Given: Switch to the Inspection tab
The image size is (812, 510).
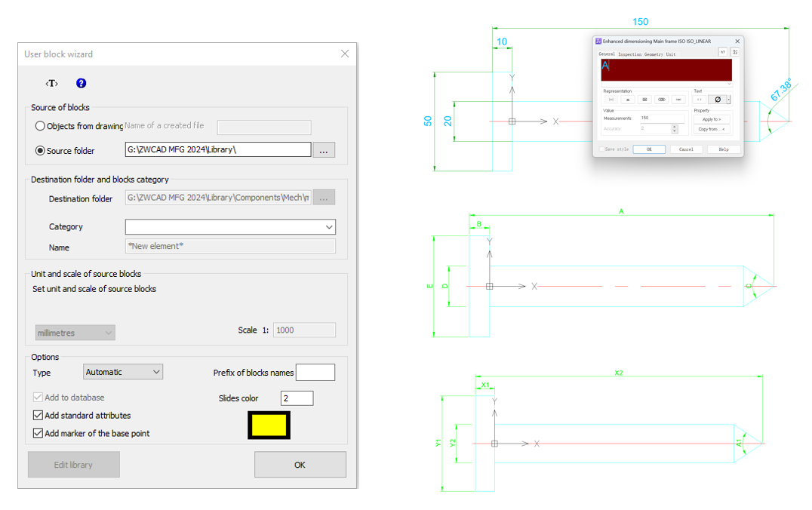Looking at the screenshot, I should [x=629, y=54].
